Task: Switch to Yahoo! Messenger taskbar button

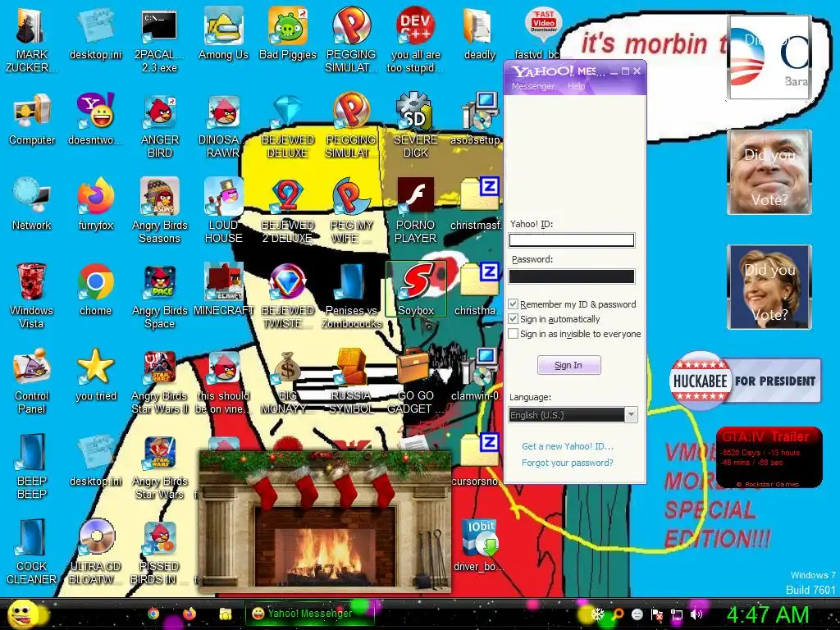Action: coord(308,614)
